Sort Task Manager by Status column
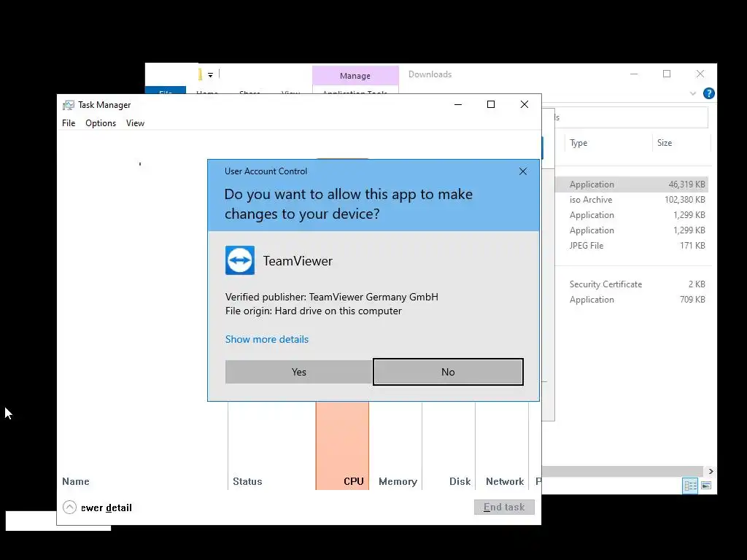Screen dimensions: 747x560 pyautogui.click(x=247, y=481)
